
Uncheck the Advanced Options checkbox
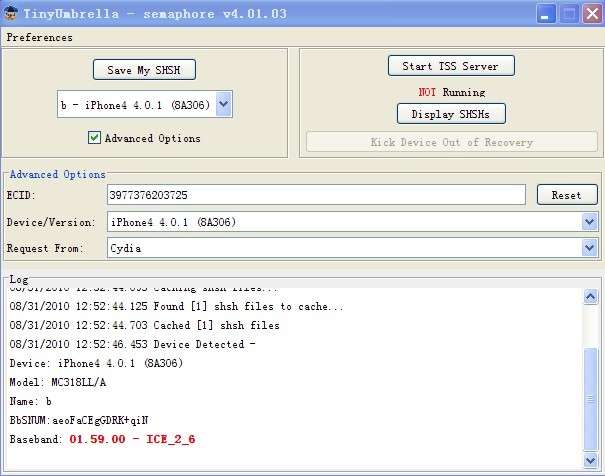pos(94,138)
